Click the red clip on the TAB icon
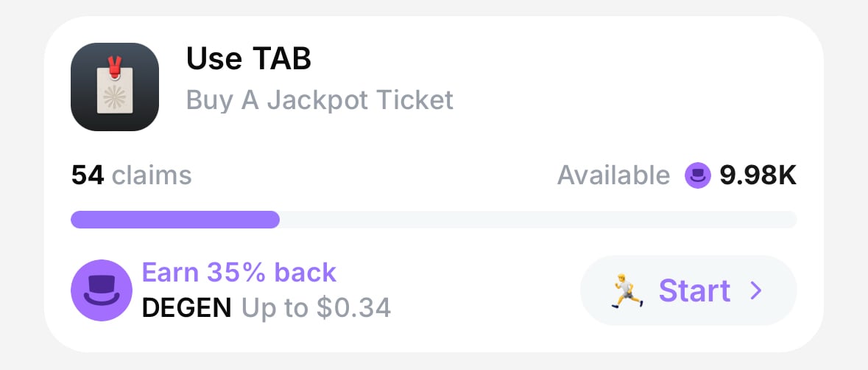This screenshot has height=370, width=868. click(x=114, y=65)
